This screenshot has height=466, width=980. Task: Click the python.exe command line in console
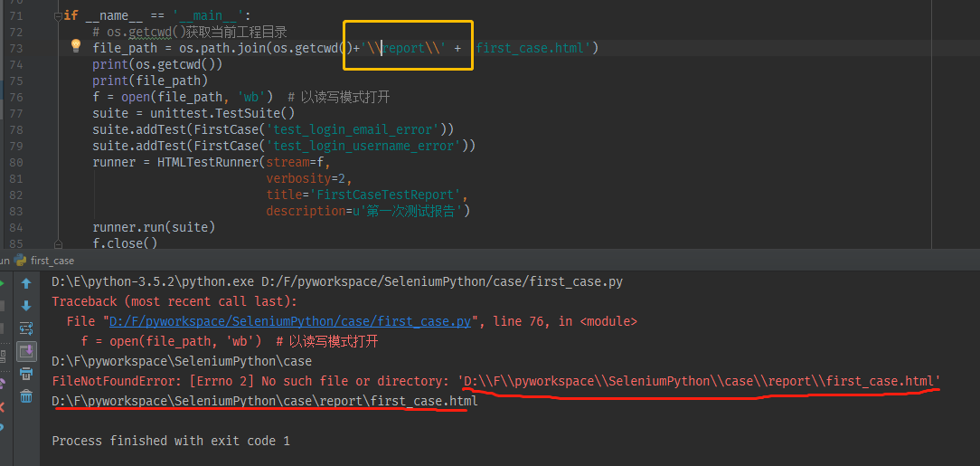coord(337,281)
